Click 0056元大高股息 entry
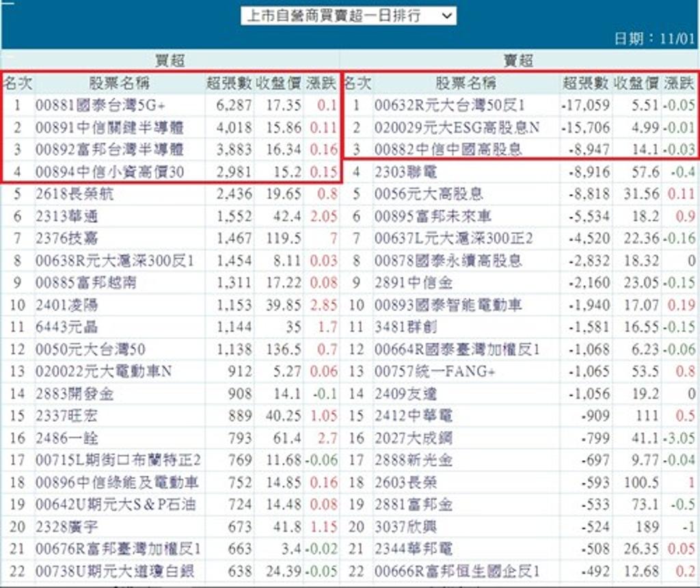The width and height of the screenshot is (700, 588). click(x=429, y=194)
